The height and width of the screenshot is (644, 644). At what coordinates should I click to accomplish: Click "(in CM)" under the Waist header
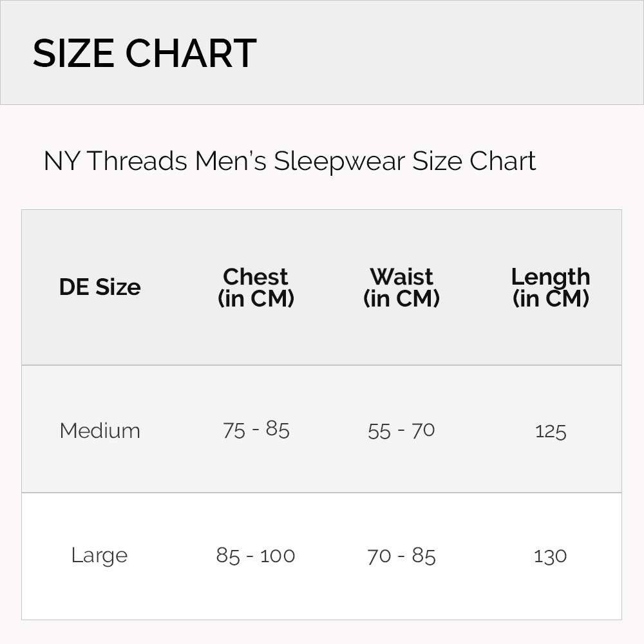coord(401,298)
